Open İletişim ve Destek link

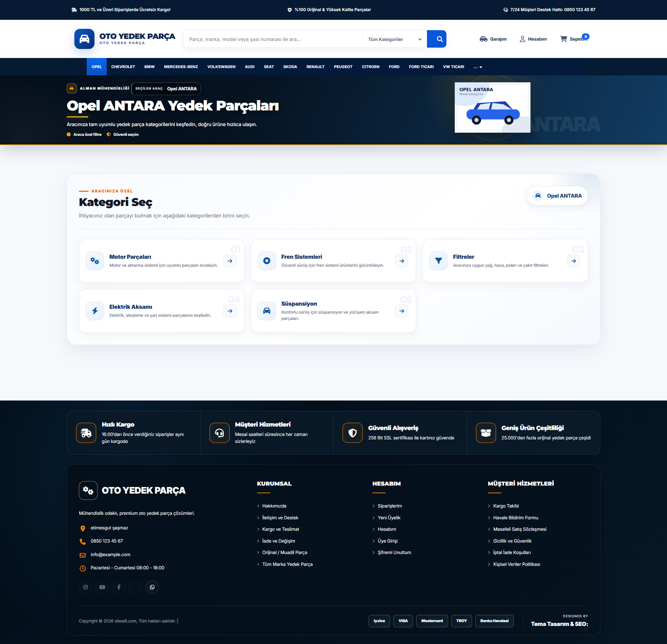(x=280, y=518)
